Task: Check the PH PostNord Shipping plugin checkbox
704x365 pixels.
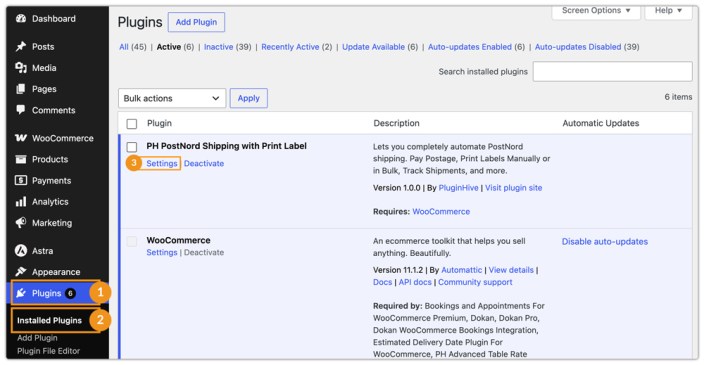Action: click(x=132, y=147)
